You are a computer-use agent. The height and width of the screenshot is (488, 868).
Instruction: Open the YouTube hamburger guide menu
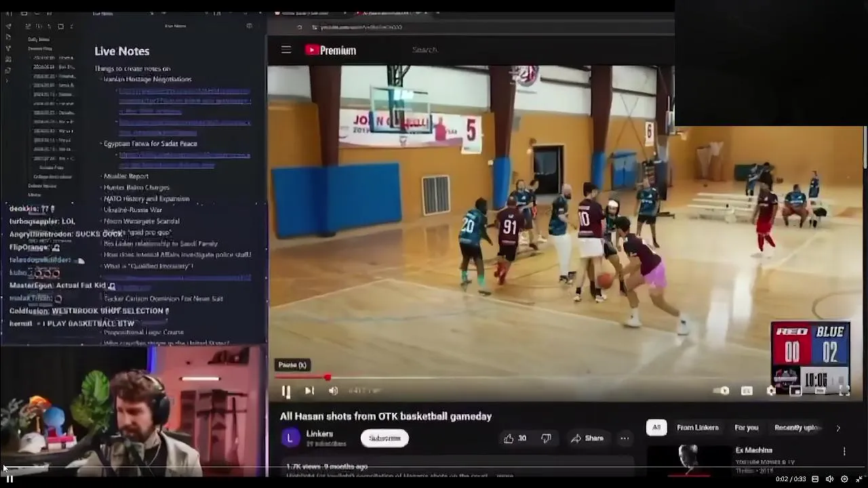click(286, 49)
